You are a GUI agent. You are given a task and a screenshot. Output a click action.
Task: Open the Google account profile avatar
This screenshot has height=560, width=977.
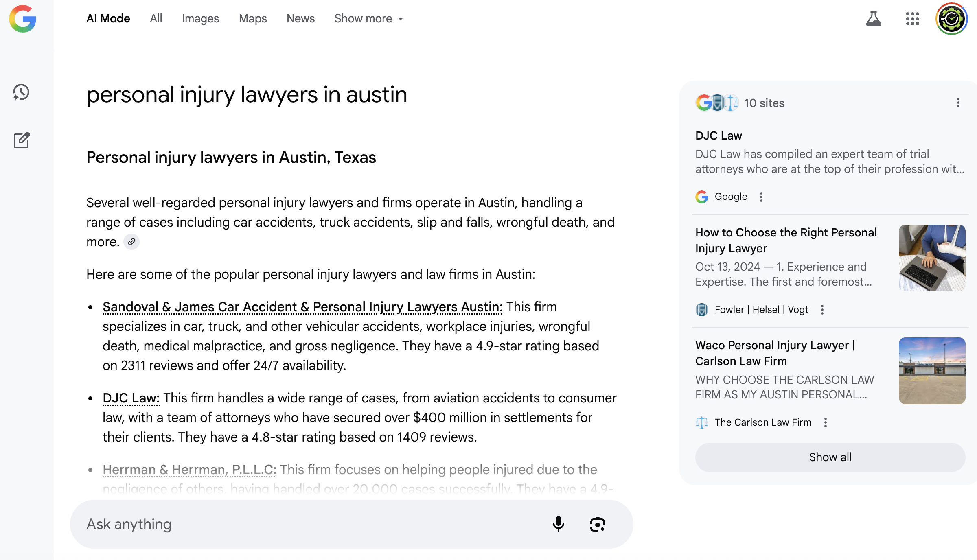(x=951, y=19)
